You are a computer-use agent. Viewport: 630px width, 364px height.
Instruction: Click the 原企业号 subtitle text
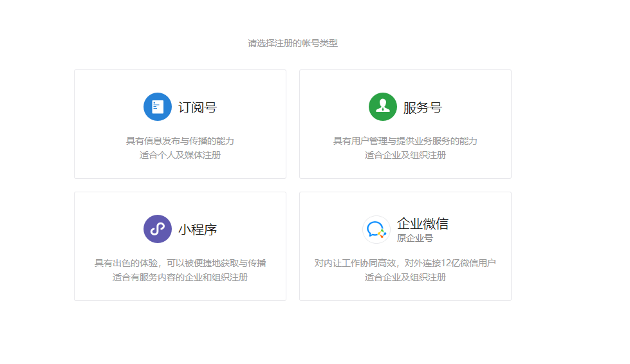pos(414,238)
